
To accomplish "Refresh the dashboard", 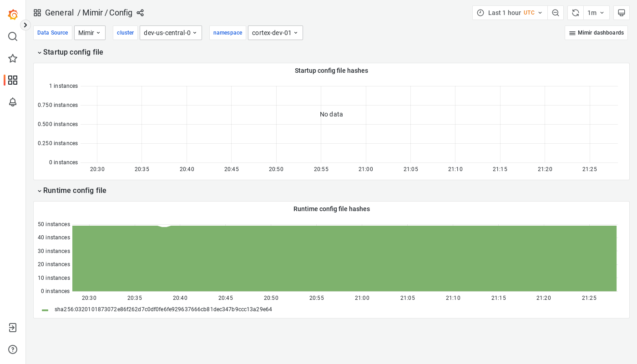I will (575, 13).
